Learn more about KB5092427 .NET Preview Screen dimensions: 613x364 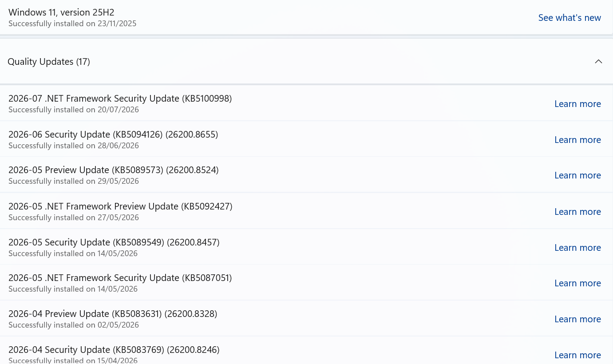[x=577, y=212]
